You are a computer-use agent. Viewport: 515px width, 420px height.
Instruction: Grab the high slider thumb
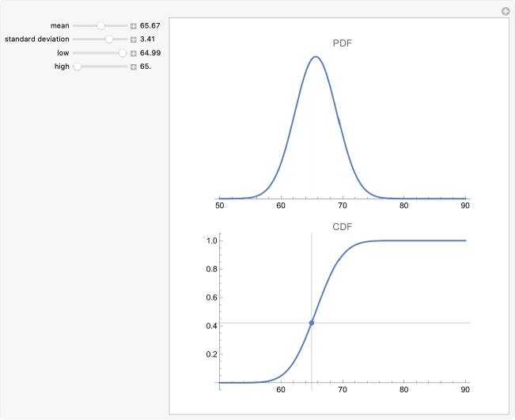(78, 66)
